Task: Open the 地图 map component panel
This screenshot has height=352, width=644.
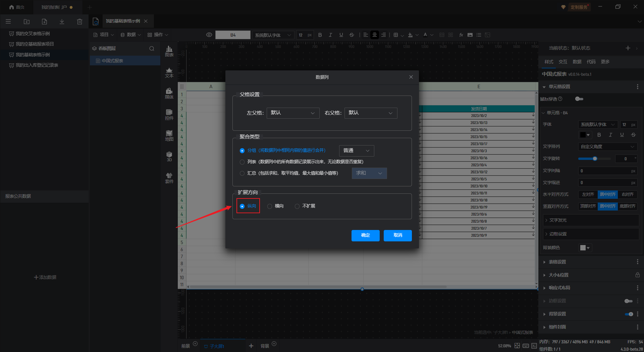Action: click(169, 135)
